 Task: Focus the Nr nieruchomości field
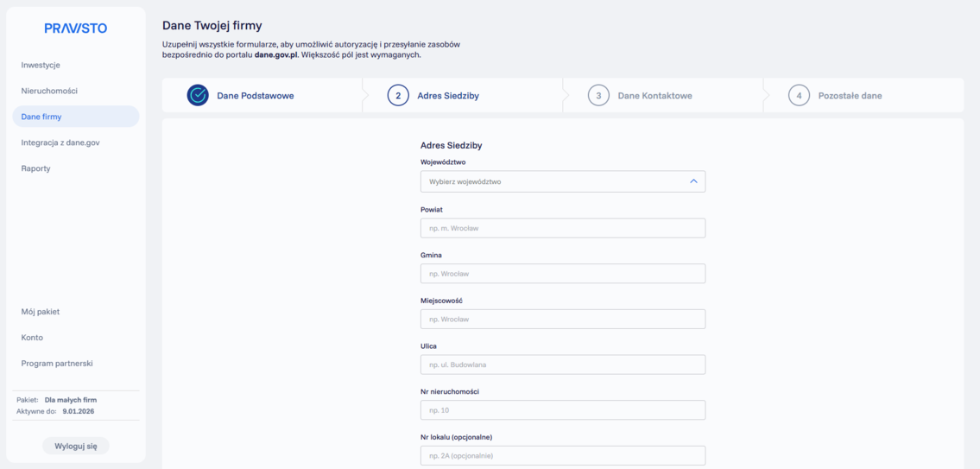click(x=562, y=410)
